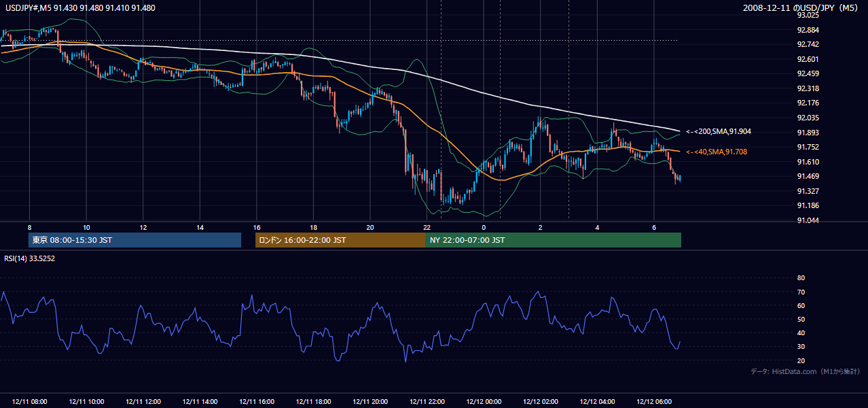Viewport: 868px width, 408px height.
Task: Click hour tick 8 below the price chart
Action: point(29,226)
